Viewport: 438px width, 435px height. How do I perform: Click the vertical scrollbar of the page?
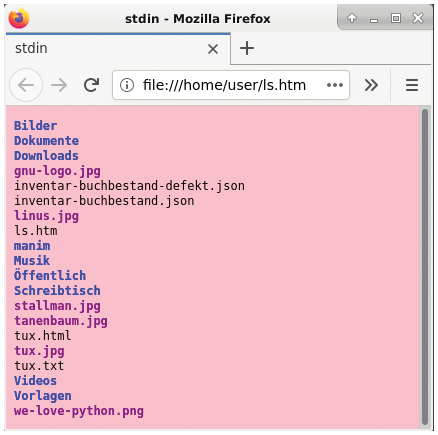[425, 267]
